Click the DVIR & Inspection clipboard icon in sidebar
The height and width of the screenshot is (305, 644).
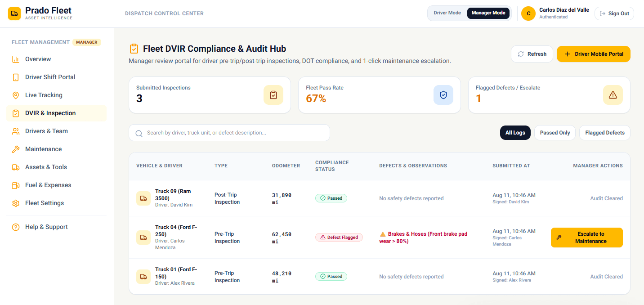coord(16,113)
